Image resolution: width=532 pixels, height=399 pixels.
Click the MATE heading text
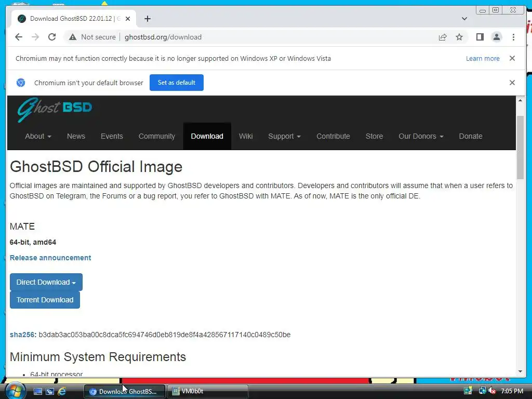pyautogui.click(x=22, y=227)
